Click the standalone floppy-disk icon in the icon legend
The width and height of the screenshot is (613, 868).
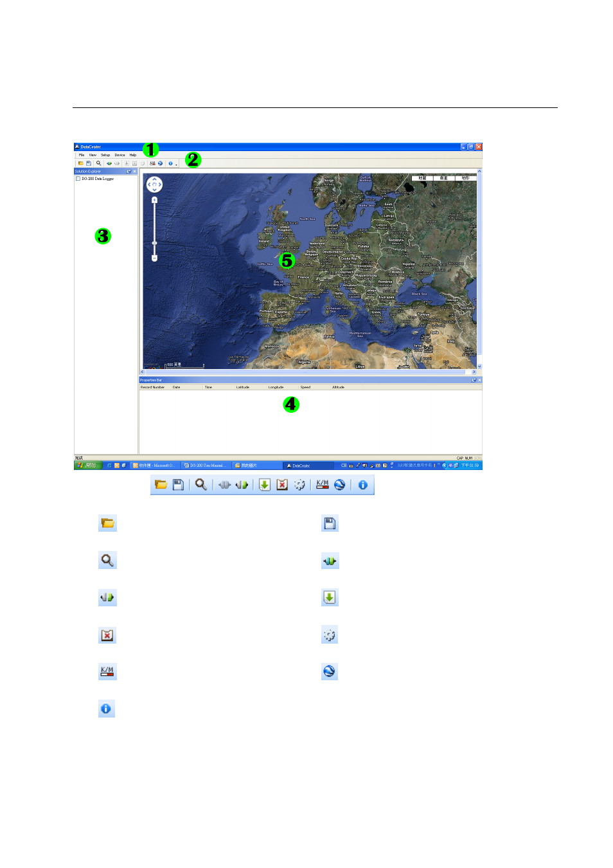[330, 523]
